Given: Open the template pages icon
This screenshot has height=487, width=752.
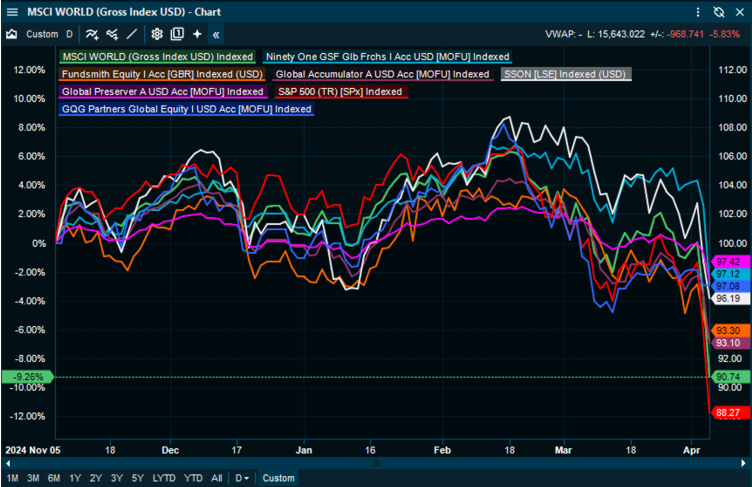Looking at the screenshot, I should pos(177,34).
